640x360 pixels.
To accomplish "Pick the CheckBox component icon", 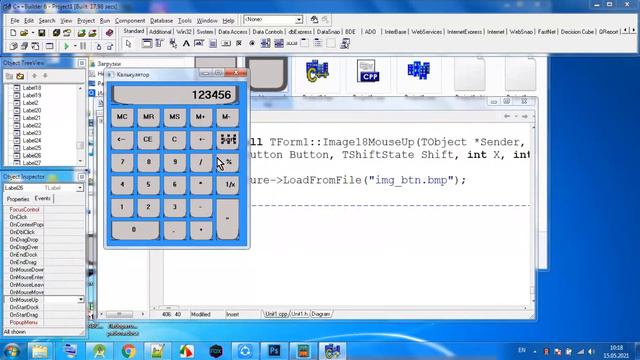I will pyautogui.click(x=239, y=44).
